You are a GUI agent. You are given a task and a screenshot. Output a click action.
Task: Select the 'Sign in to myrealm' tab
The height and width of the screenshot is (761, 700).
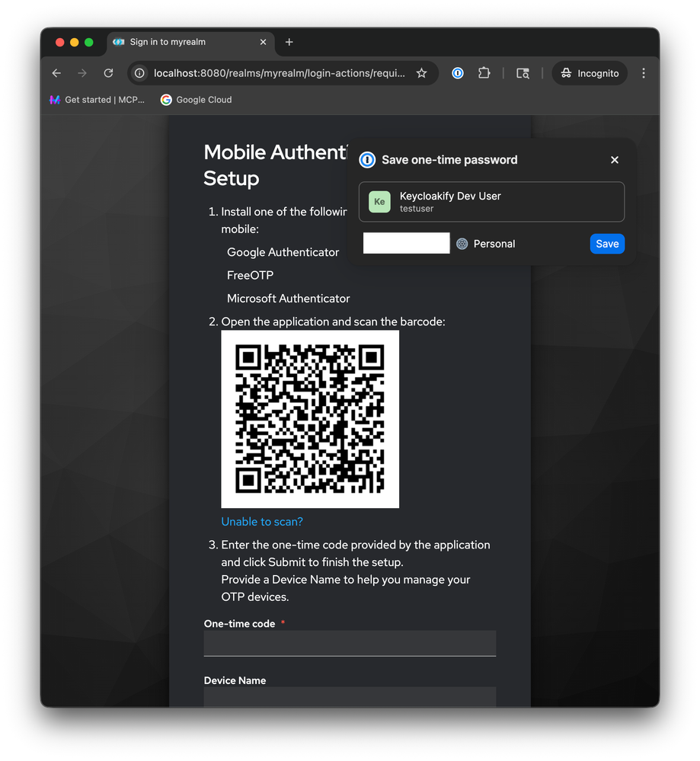click(183, 42)
